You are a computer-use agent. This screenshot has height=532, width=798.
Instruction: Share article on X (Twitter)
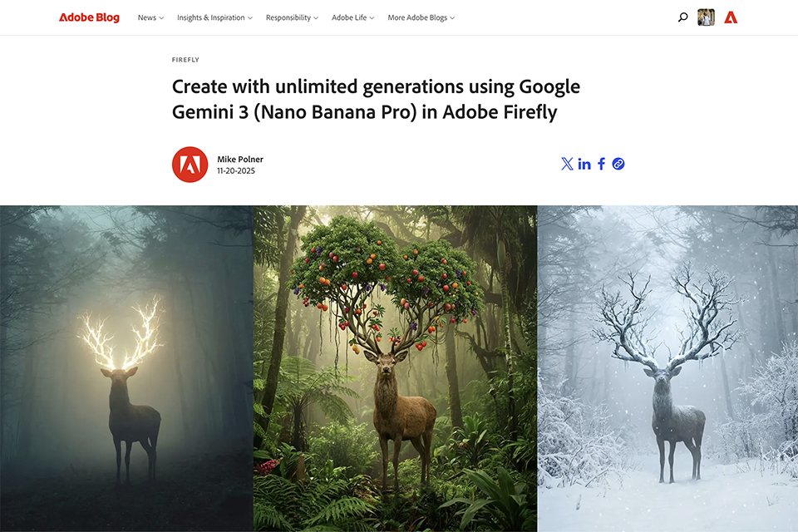(x=567, y=164)
